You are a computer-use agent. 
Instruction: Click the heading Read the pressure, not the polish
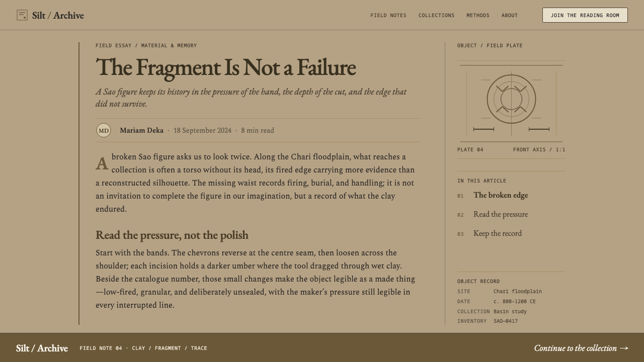(x=172, y=235)
